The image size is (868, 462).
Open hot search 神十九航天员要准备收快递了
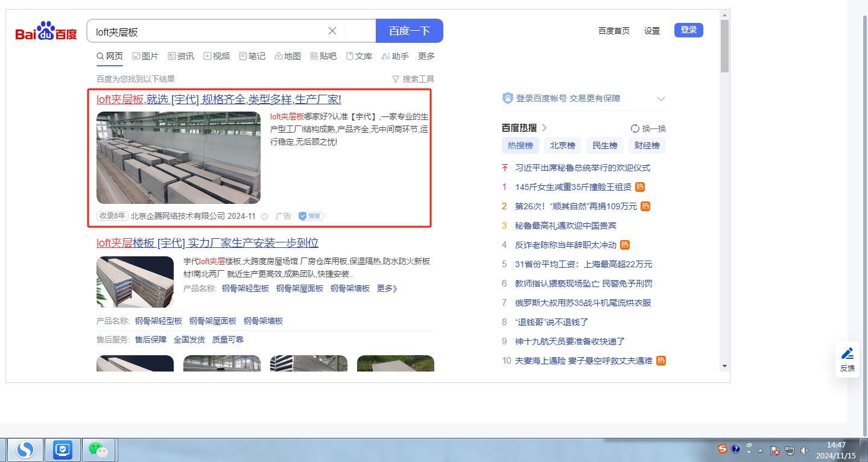pos(570,341)
